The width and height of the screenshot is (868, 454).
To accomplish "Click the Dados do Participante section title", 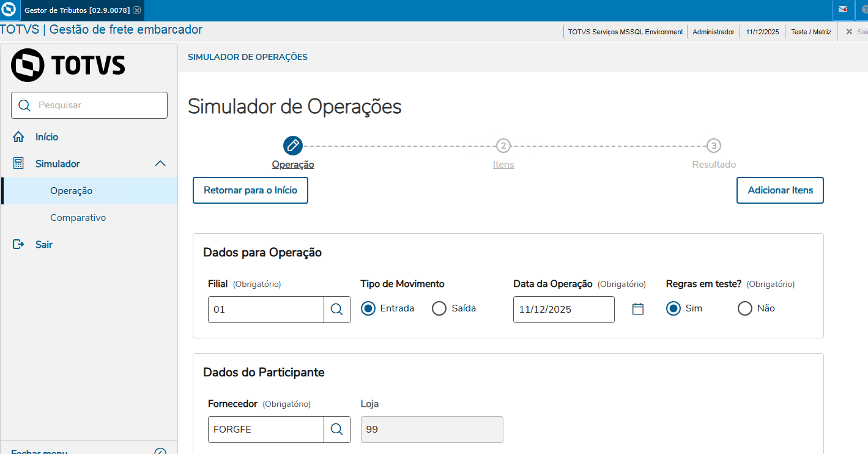I will point(264,373).
